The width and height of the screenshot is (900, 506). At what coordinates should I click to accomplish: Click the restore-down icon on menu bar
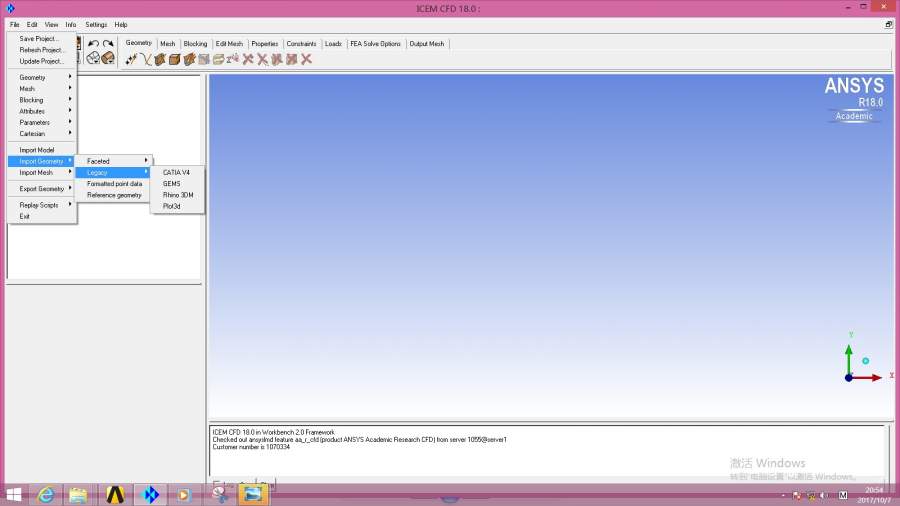coord(889,24)
